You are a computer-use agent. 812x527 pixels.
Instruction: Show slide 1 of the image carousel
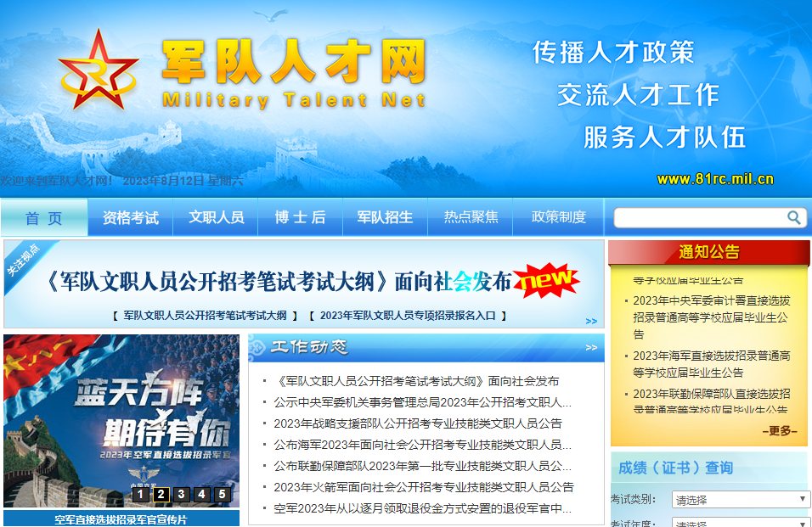point(140,495)
